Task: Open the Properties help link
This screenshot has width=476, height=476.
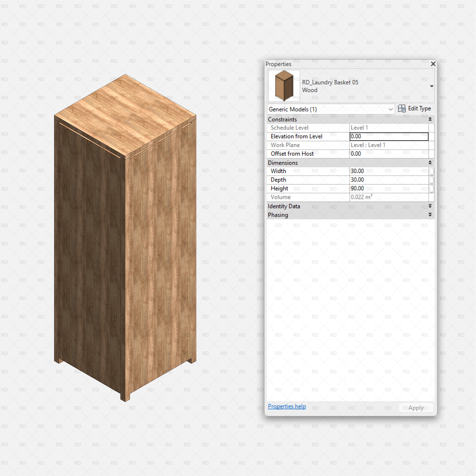Action: click(287, 406)
